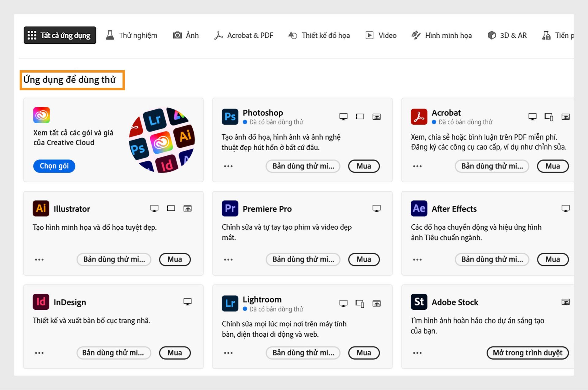Start Illustrator trial with Bản dùng thử button
This screenshot has height=390, width=588.
(x=114, y=259)
